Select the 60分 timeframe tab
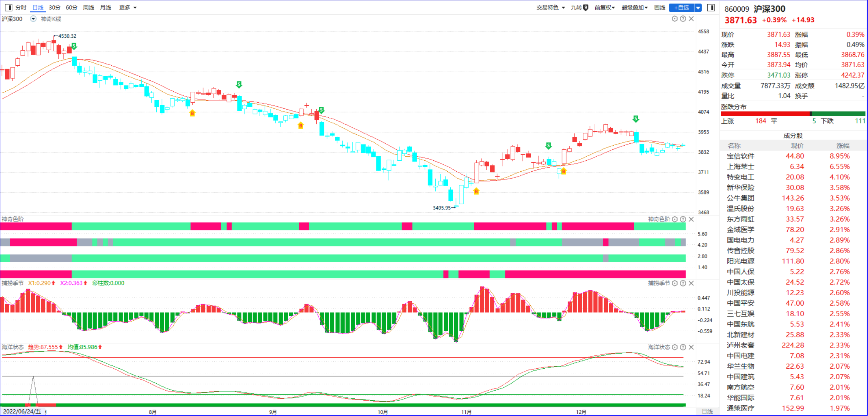 72,7
